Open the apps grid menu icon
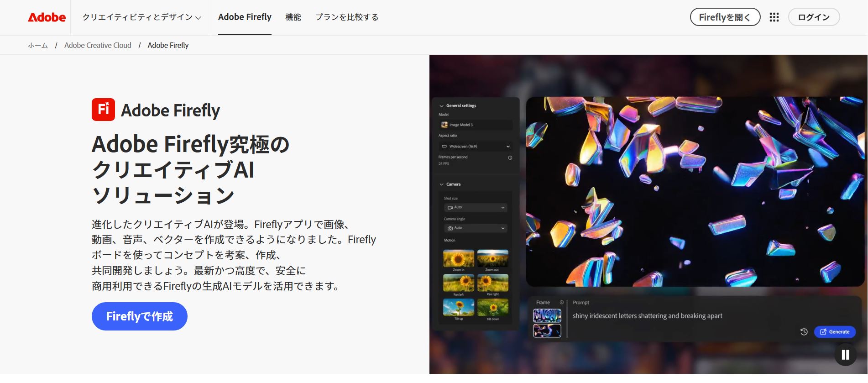 click(774, 17)
